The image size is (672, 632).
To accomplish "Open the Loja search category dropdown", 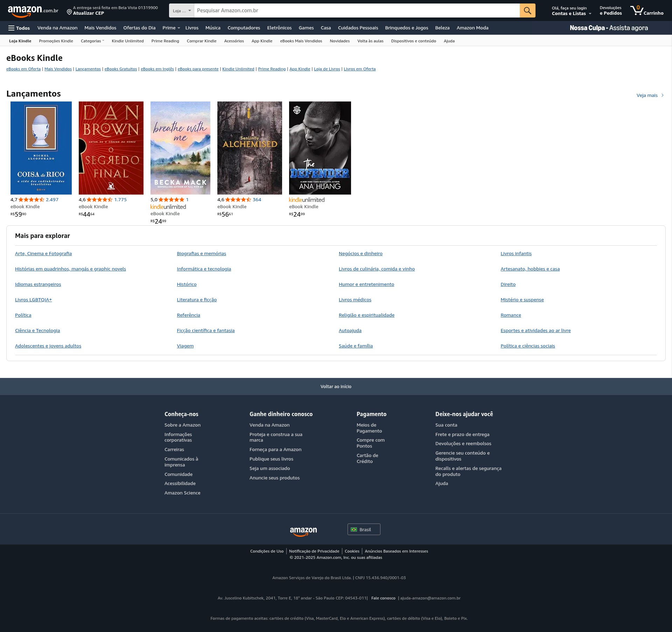I will [x=182, y=10].
